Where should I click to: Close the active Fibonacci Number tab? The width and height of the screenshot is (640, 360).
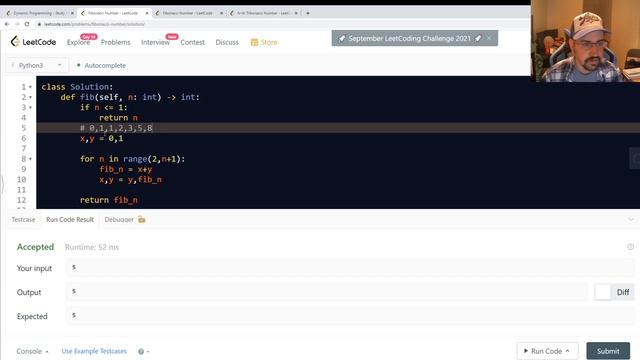tap(147, 13)
